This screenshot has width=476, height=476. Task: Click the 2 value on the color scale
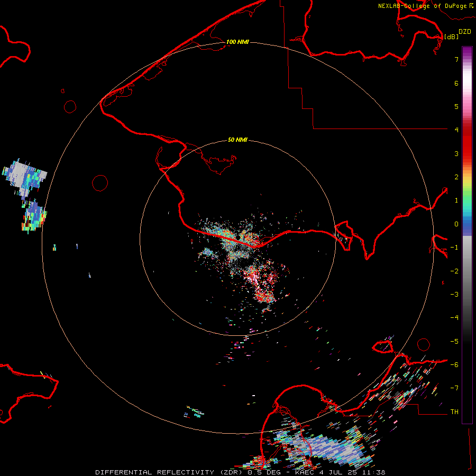pyautogui.click(x=456, y=177)
